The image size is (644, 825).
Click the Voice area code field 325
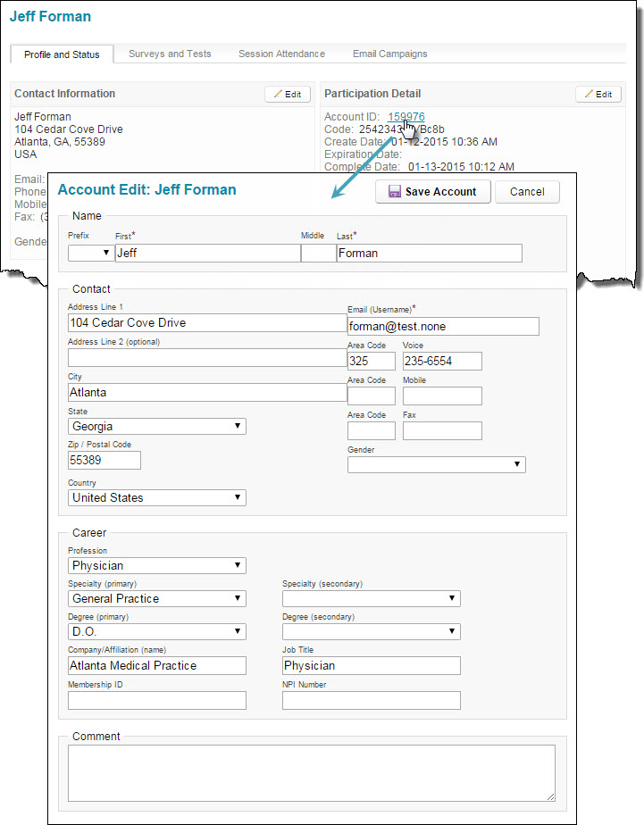point(372,361)
